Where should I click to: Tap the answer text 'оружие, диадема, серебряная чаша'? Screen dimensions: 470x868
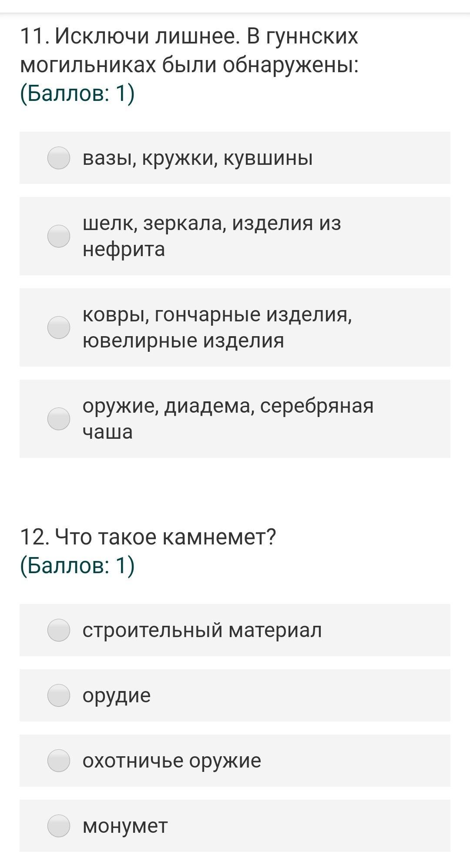point(228,419)
